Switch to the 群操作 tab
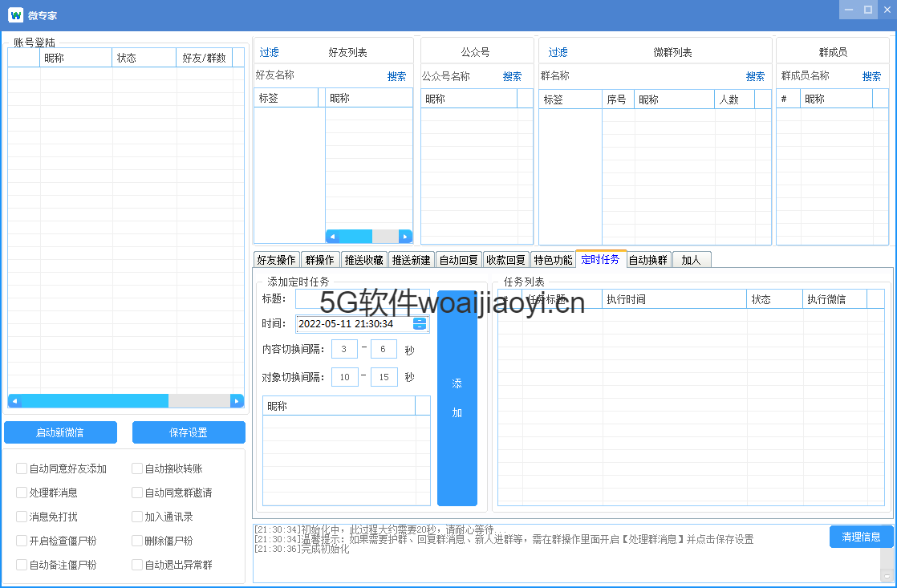Image resolution: width=897 pixels, height=588 pixels. coord(320,260)
